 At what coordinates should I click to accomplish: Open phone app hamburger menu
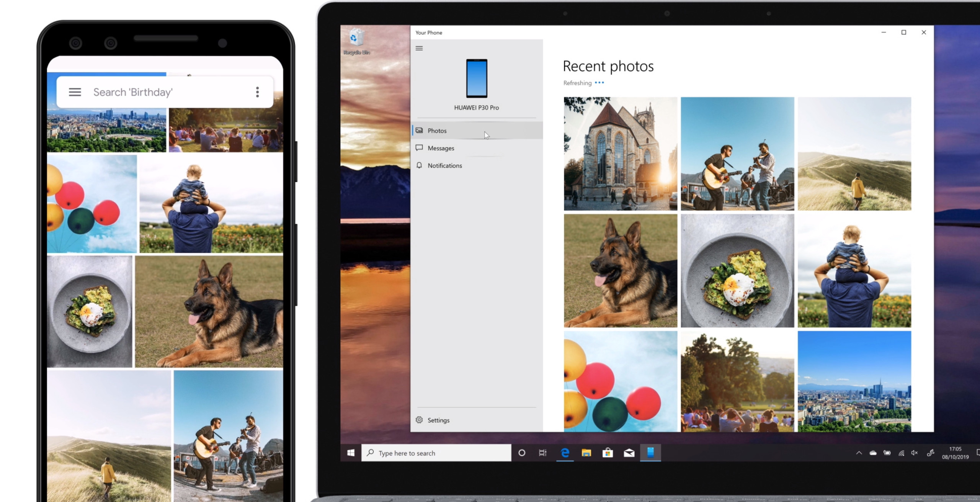(75, 92)
